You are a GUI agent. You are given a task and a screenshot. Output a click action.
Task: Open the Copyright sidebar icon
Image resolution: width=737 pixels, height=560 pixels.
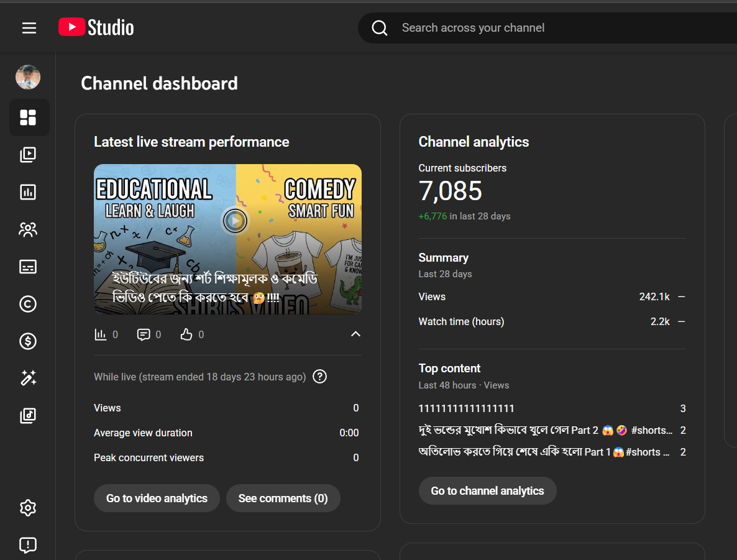tap(28, 304)
